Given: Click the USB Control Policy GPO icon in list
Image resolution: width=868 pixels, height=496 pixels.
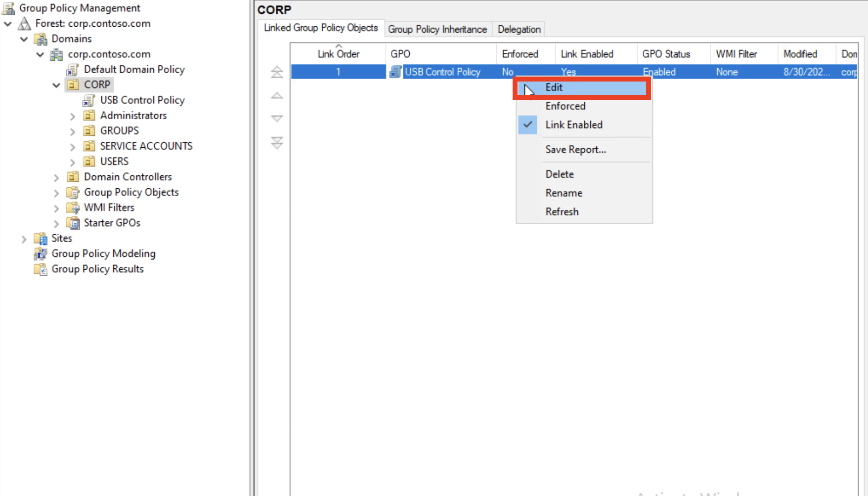Looking at the screenshot, I should (x=395, y=72).
